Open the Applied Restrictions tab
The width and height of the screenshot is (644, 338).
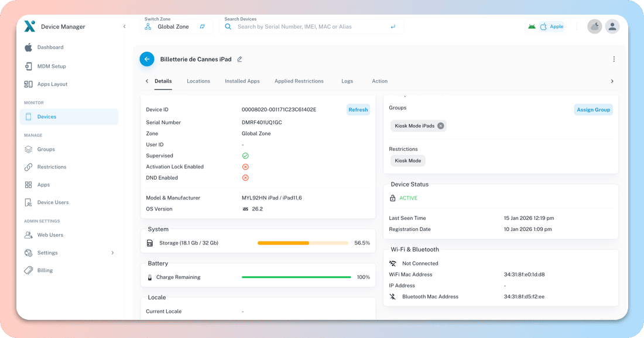tap(299, 81)
